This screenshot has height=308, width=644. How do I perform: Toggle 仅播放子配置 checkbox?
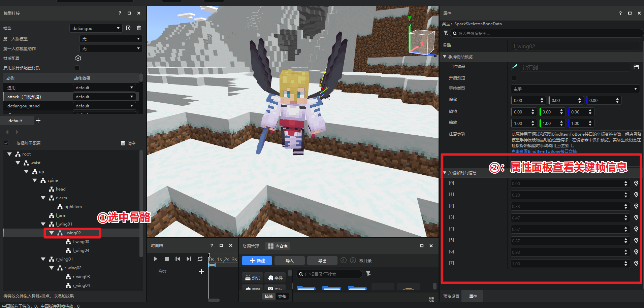[x=6, y=143]
